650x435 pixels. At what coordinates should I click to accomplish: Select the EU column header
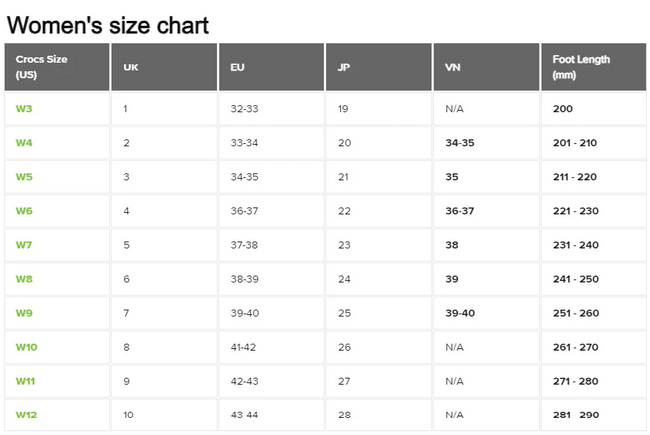pos(237,67)
